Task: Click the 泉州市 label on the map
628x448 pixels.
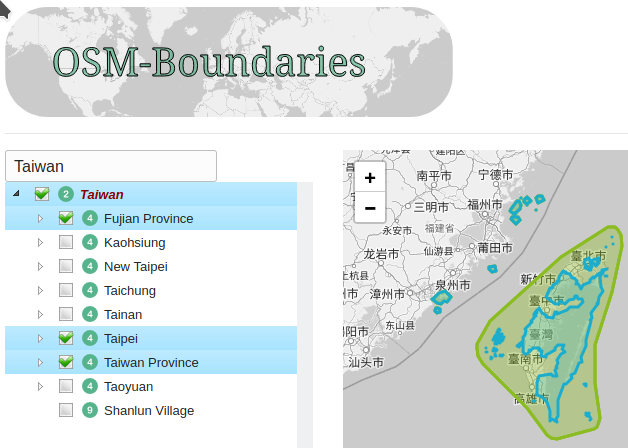Action: pos(453,285)
